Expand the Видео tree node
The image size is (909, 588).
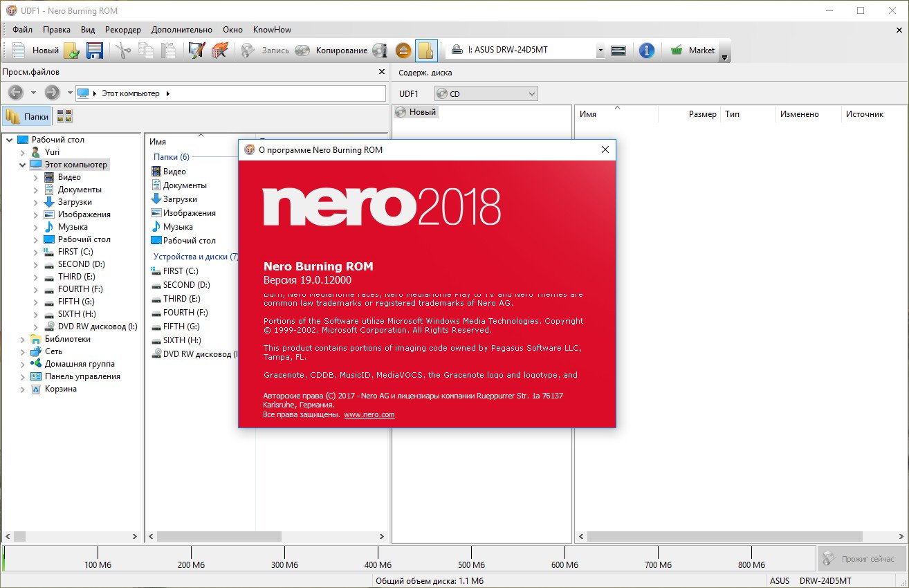pos(36,177)
